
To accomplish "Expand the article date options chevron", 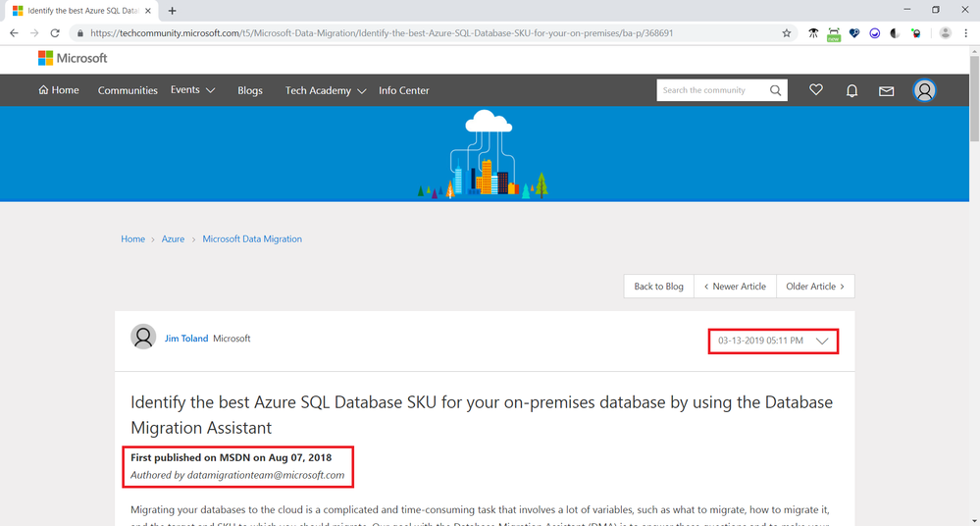I will point(822,341).
